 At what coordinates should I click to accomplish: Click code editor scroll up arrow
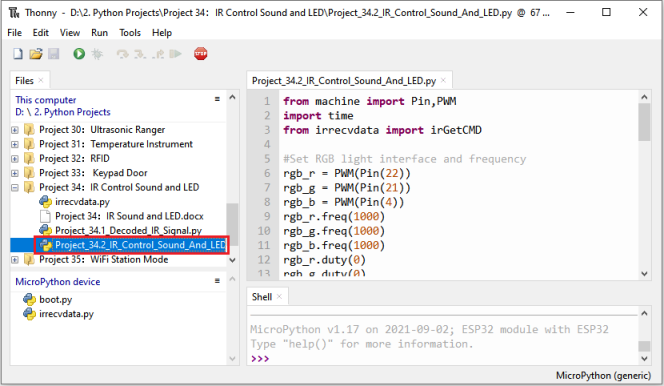[x=644, y=97]
